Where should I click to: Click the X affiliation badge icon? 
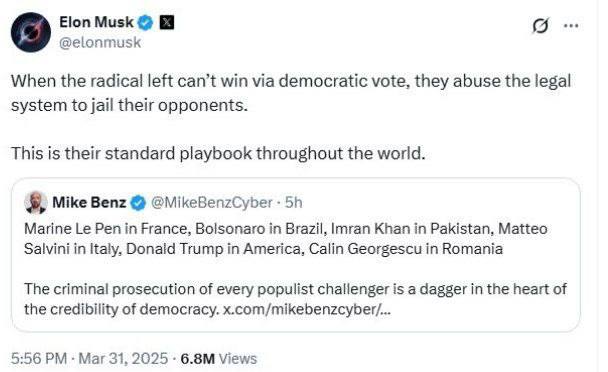167,22
